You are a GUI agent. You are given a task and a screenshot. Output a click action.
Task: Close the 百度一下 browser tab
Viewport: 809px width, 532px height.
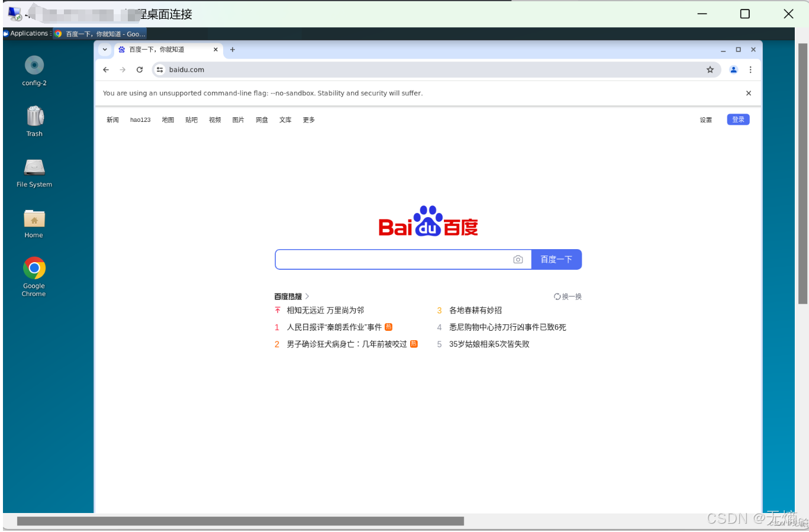(x=215, y=50)
